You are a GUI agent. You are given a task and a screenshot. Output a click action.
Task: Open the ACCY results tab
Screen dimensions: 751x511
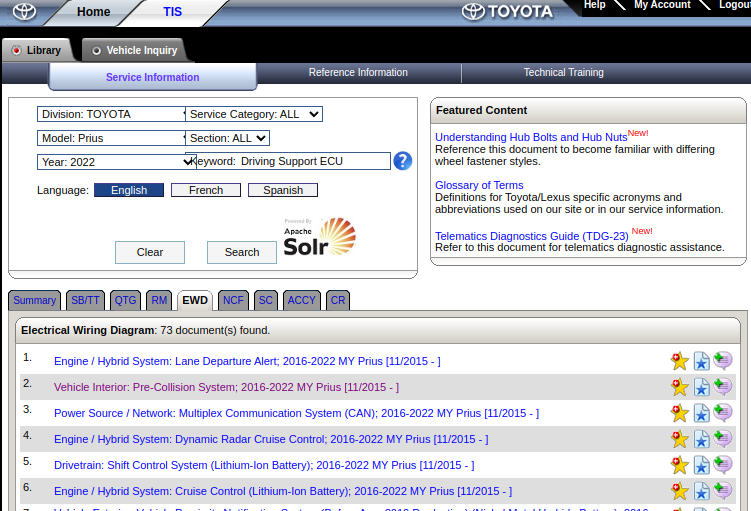pos(302,300)
